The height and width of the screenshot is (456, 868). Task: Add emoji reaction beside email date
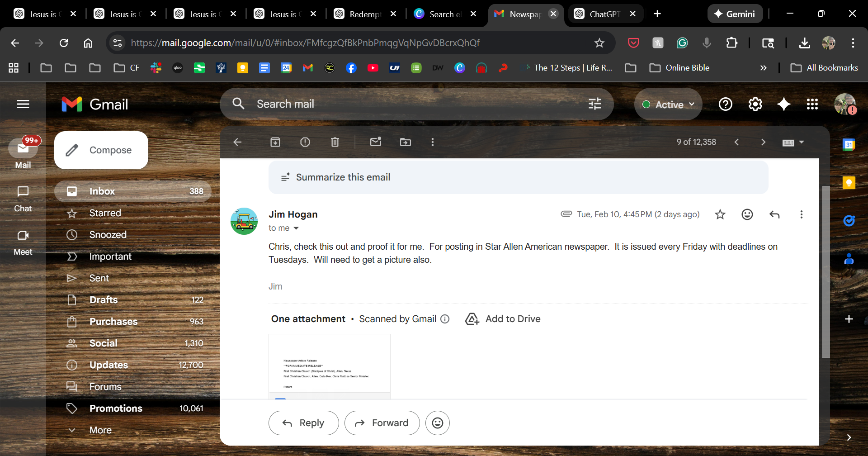click(x=747, y=214)
